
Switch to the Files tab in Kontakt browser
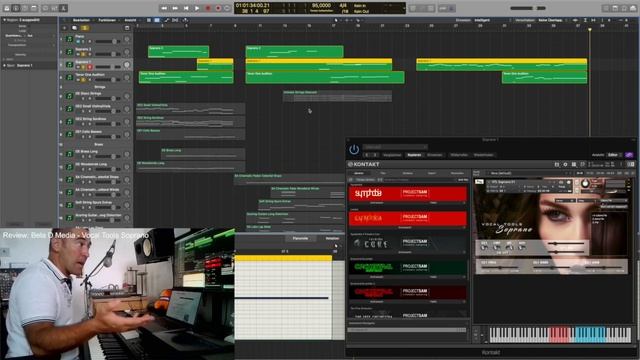tap(383, 173)
